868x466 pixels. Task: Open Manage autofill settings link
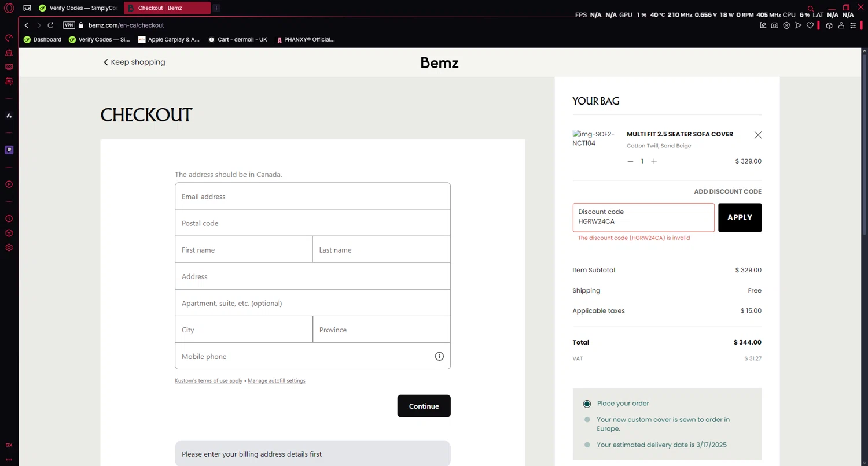(x=277, y=380)
